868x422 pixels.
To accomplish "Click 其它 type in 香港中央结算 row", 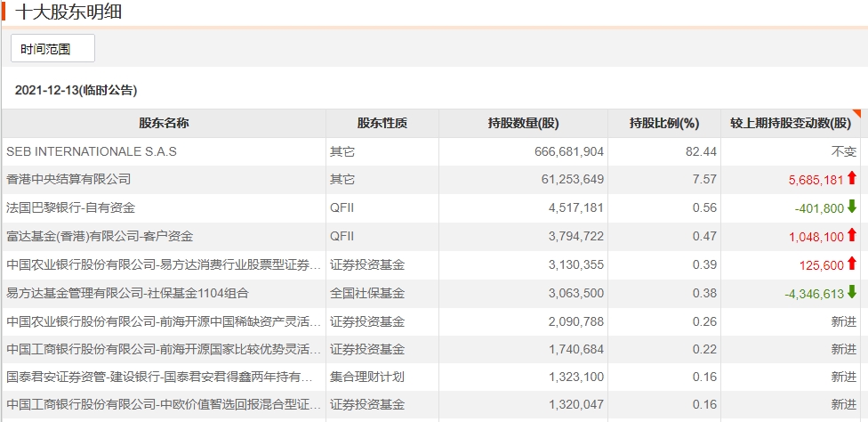I will [x=342, y=180].
